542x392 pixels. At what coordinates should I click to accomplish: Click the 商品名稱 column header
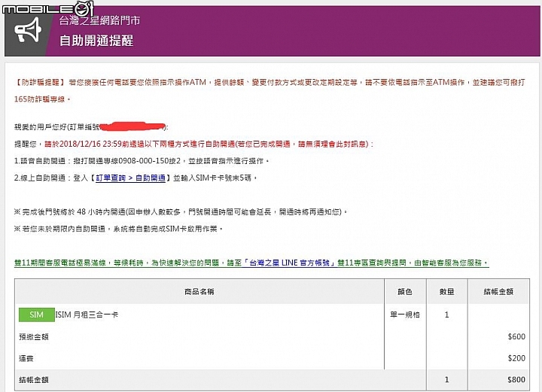pos(199,291)
